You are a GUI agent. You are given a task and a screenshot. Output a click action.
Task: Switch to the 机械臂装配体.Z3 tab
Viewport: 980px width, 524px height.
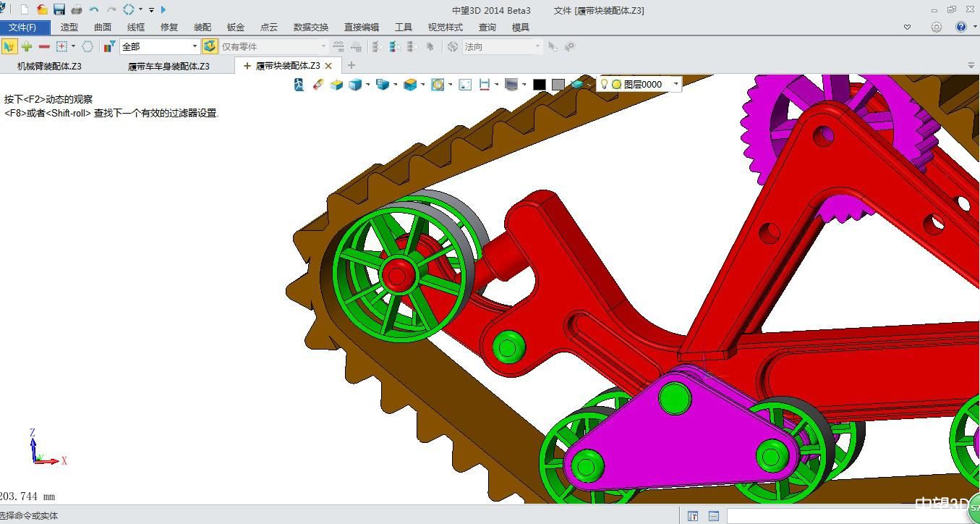[49, 66]
